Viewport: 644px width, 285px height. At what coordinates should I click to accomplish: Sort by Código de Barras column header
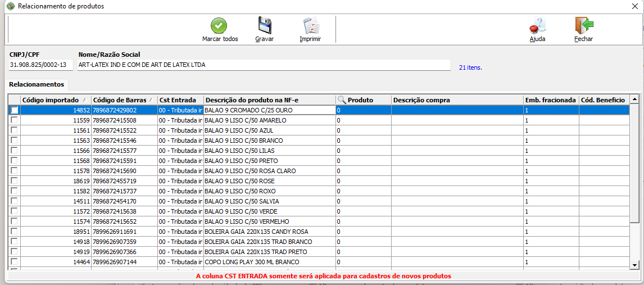point(124,100)
